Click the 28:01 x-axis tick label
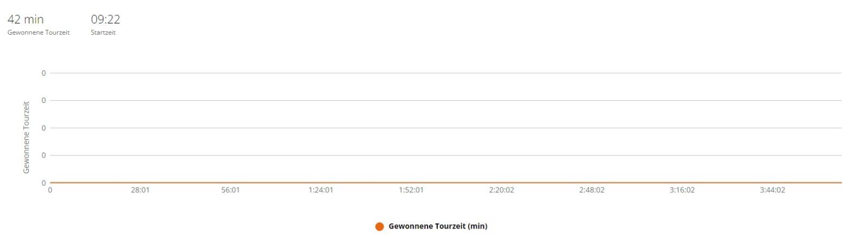Viewport: 868px width, 240px height. click(x=140, y=190)
